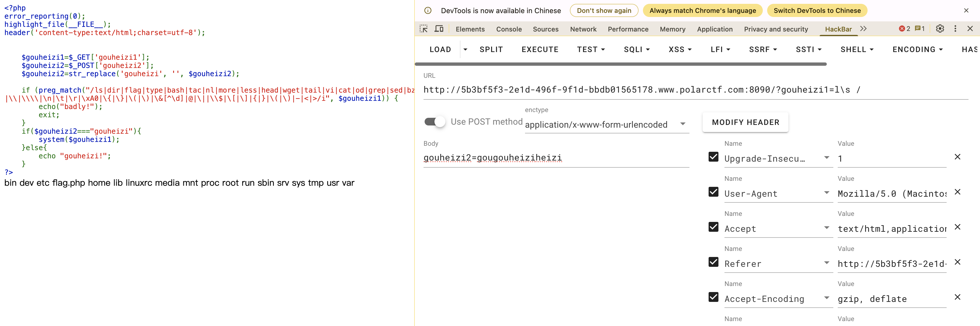The height and width of the screenshot is (326, 980).
Task: Delete the Referer header row
Action: pyautogui.click(x=957, y=262)
